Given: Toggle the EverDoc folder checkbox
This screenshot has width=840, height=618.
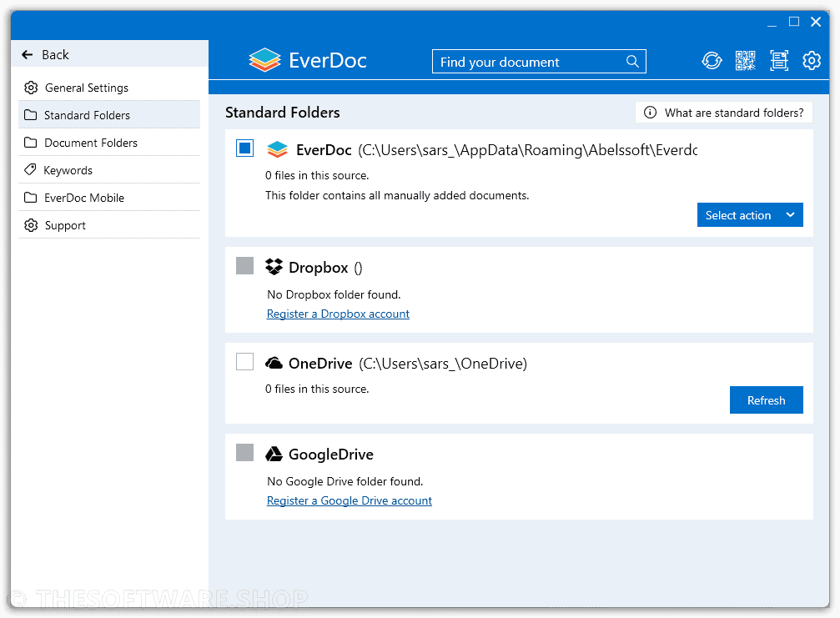Looking at the screenshot, I should click(244, 148).
